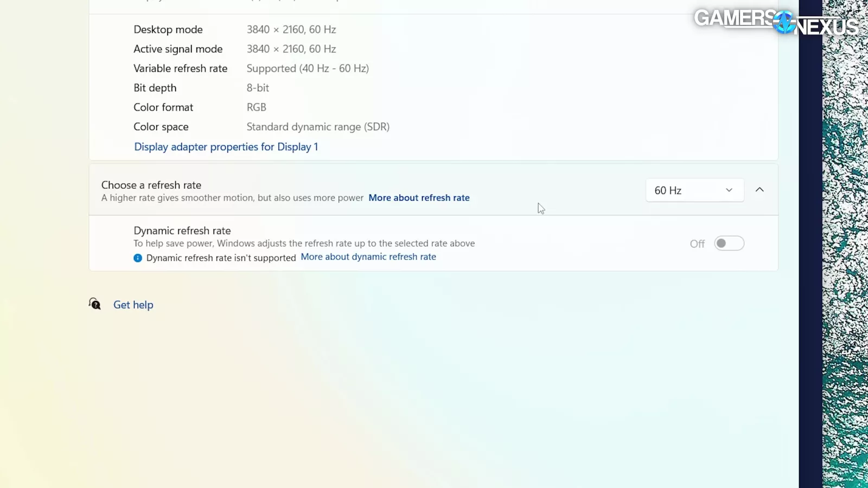The height and width of the screenshot is (488, 868).
Task: Click the Off label beside the toggle
Action: [x=697, y=244]
